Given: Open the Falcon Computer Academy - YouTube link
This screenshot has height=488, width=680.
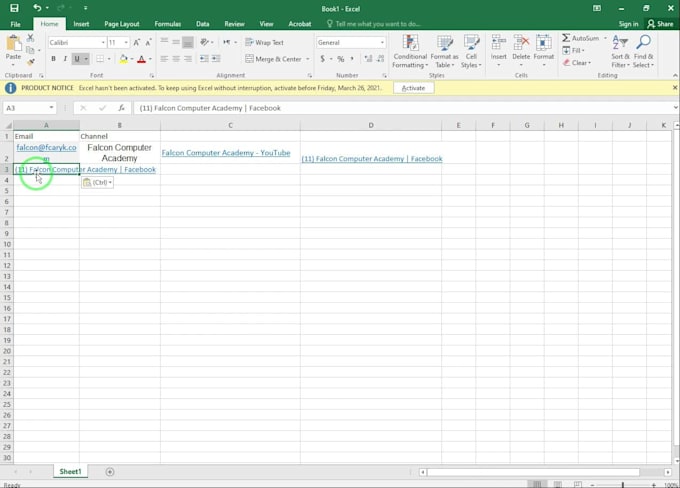Looking at the screenshot, I should point(226,153).
